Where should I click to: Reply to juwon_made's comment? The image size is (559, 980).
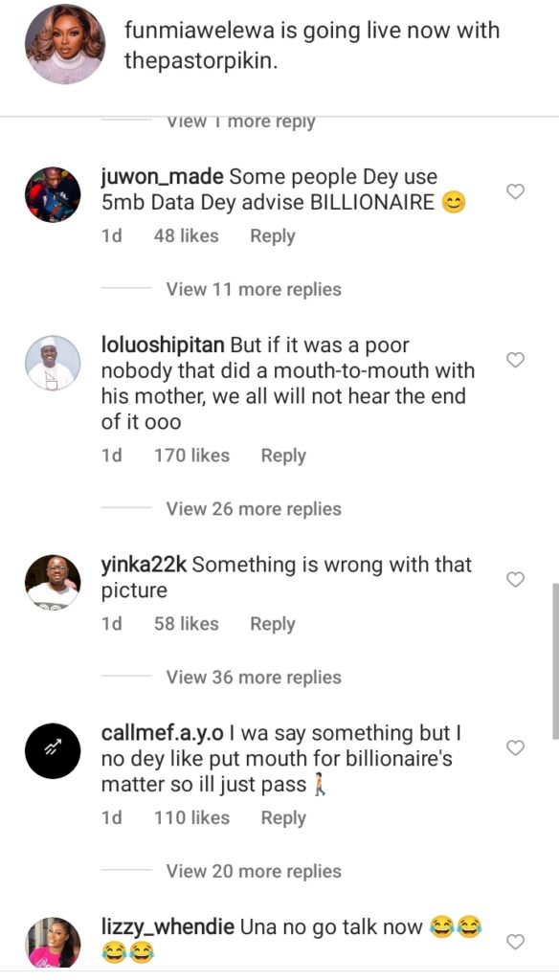tap(273, 236)
